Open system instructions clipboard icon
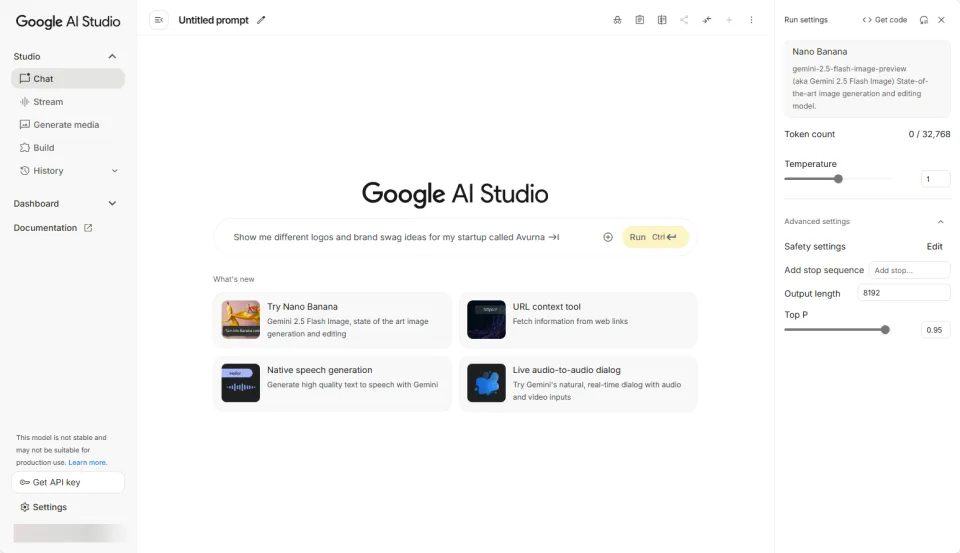The width and height of the screenshot is (960, 553). (640, 20)
